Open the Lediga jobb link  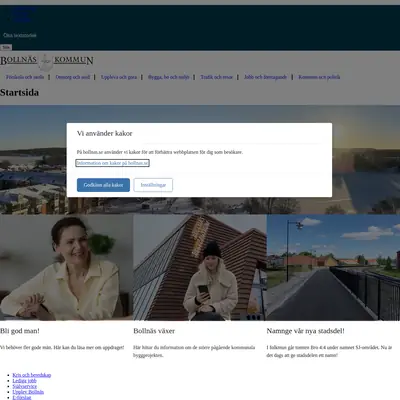coord(24,381)
